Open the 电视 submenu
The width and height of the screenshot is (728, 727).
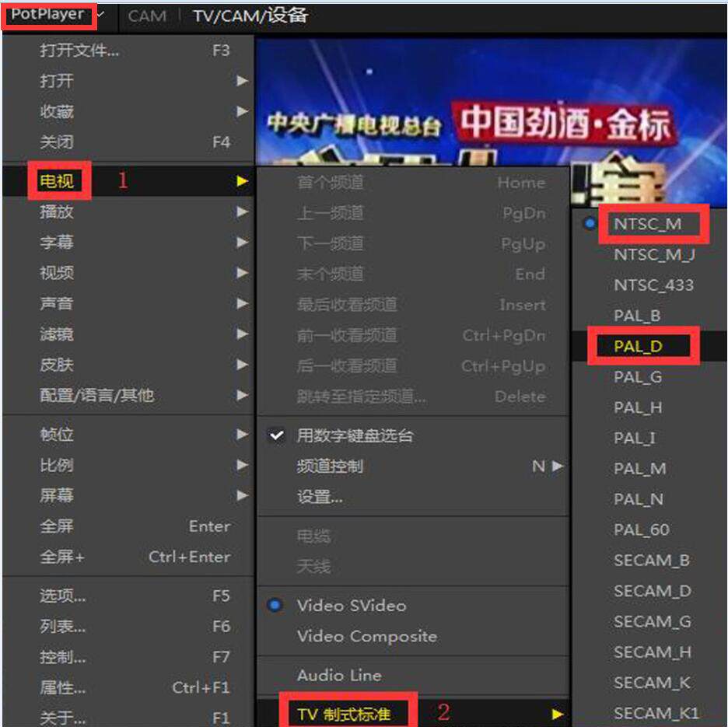pos(128,180)
